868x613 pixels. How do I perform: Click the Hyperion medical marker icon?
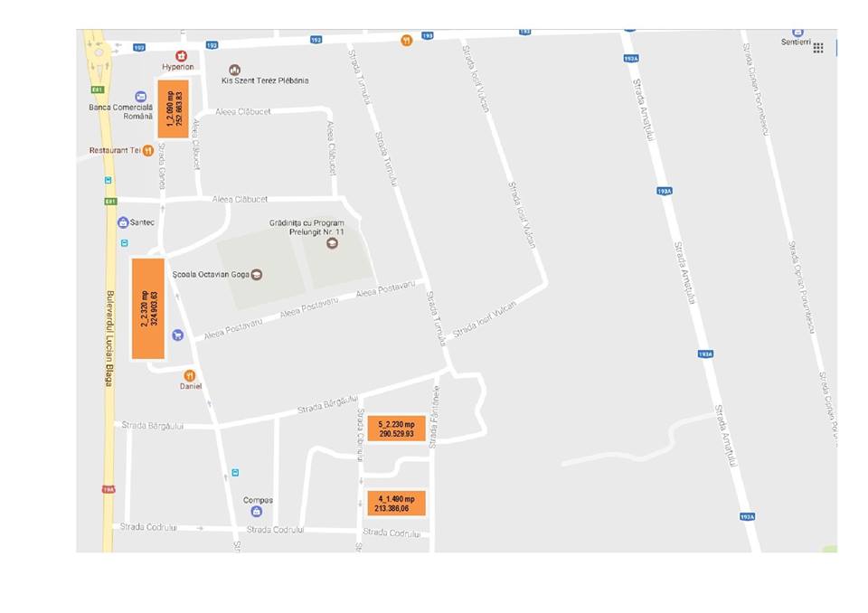181,56
